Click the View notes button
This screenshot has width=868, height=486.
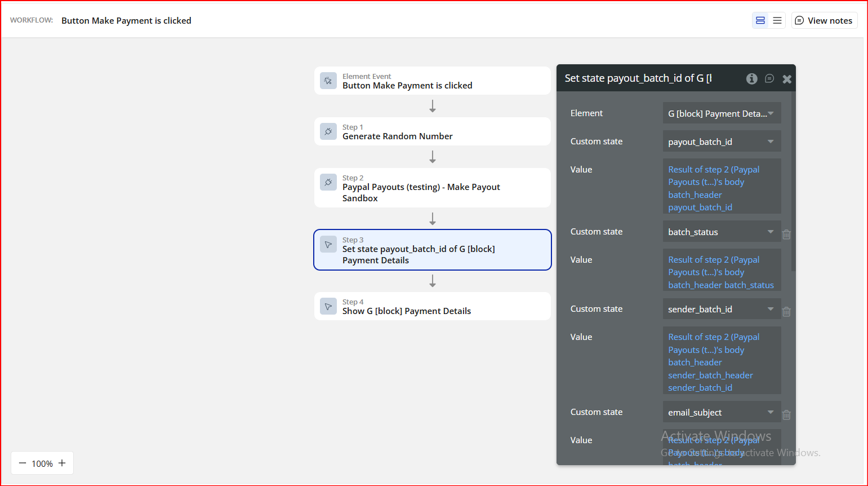pyautogui.click(x=824, y=21)
